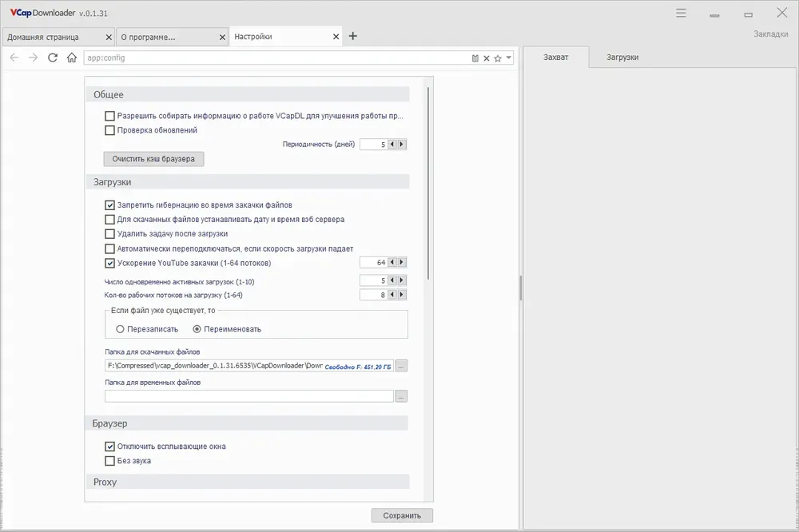The height and width of the screenshot is (532, 799).
Task: Enable web server date and time checkbox
Action: (109, 220)
